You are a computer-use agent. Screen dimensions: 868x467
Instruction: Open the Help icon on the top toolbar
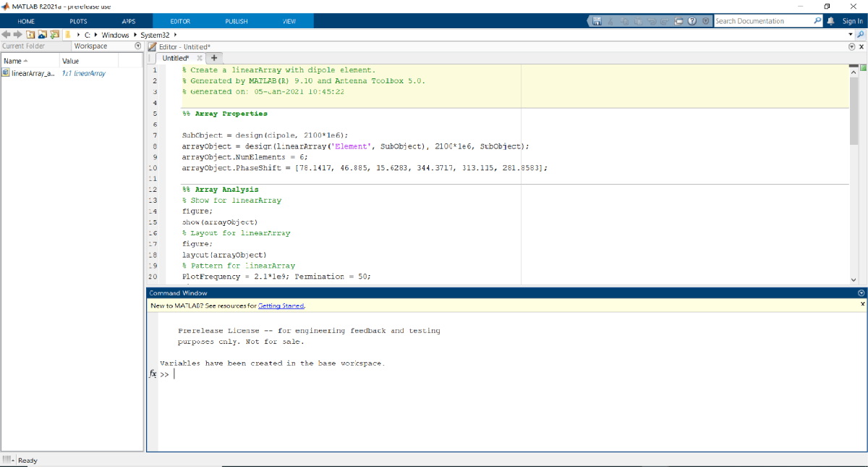point(692,21)
